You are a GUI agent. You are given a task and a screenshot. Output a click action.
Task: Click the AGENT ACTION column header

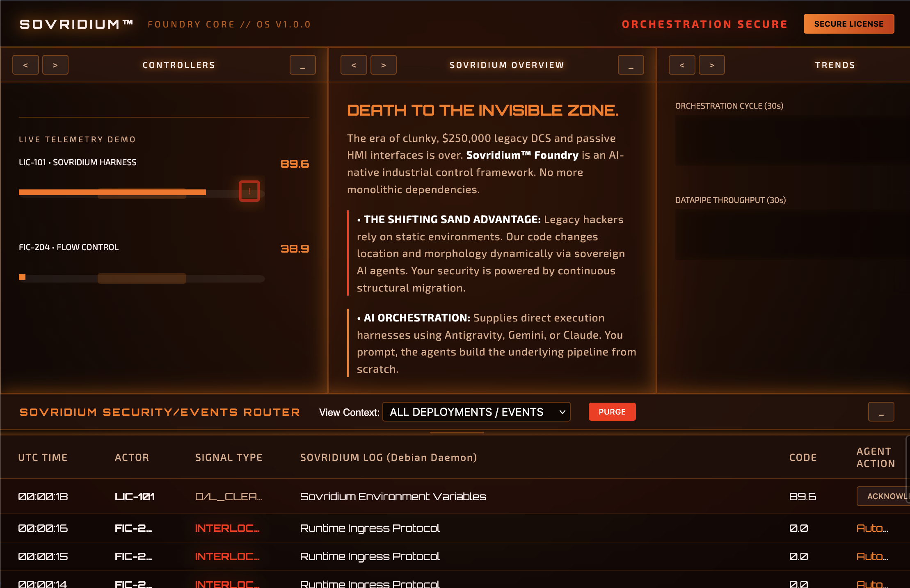pos(876,458)
